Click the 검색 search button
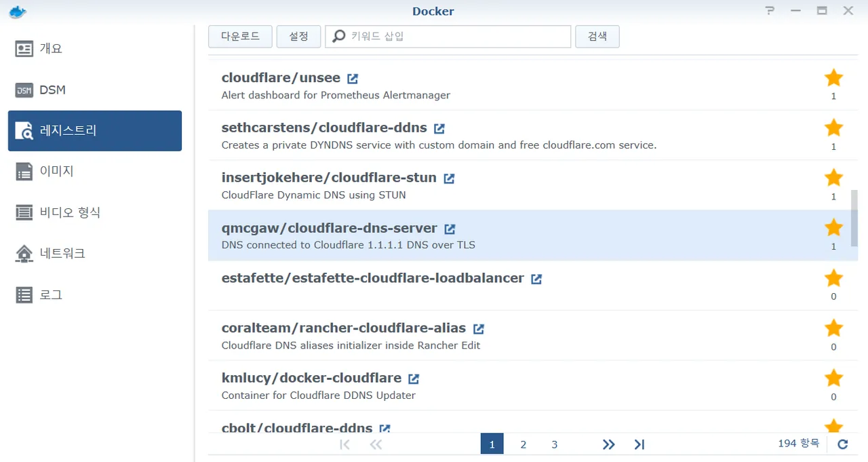This screenshot has width=868, height=462. [597, 37]
